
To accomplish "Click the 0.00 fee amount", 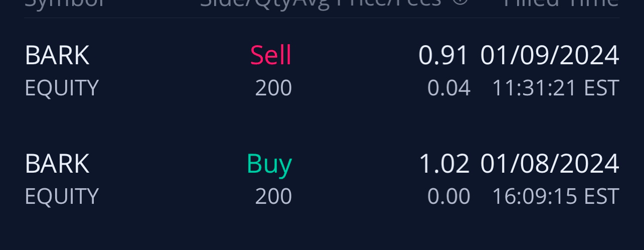I will pos(449,196).
